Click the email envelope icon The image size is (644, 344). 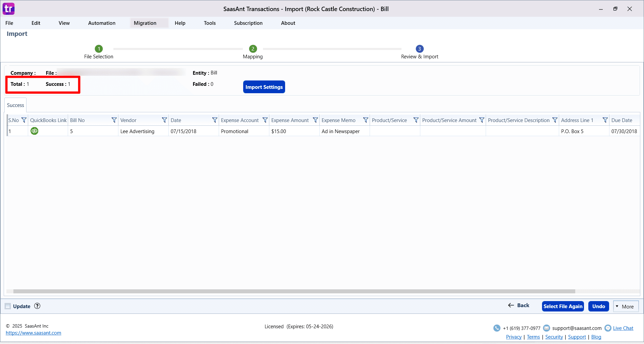click(546, 328)
